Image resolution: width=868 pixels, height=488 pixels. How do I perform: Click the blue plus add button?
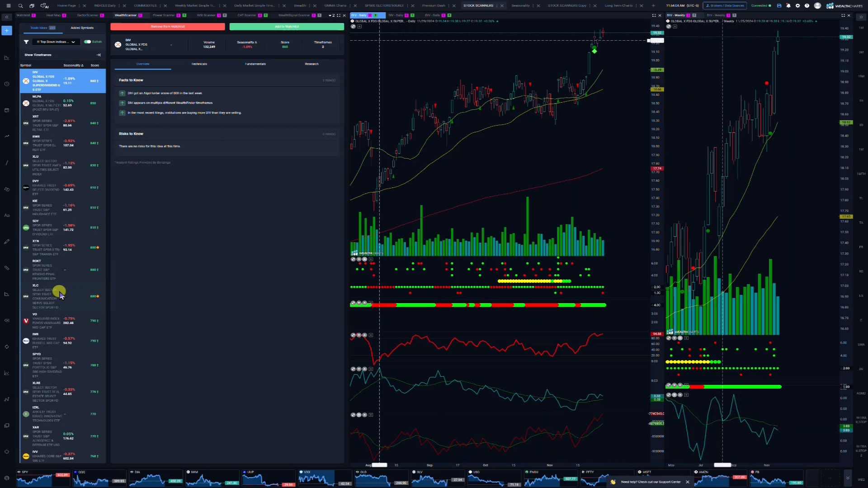(7, 30)
